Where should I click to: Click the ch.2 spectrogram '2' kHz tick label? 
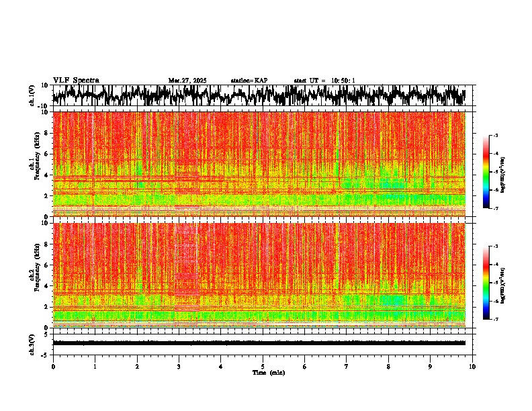47,307
